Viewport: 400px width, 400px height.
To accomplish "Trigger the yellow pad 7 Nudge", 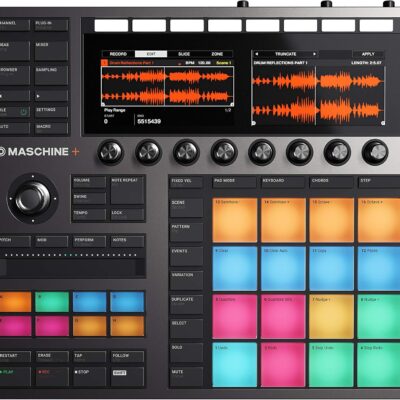I will click(x=332, y=317).
